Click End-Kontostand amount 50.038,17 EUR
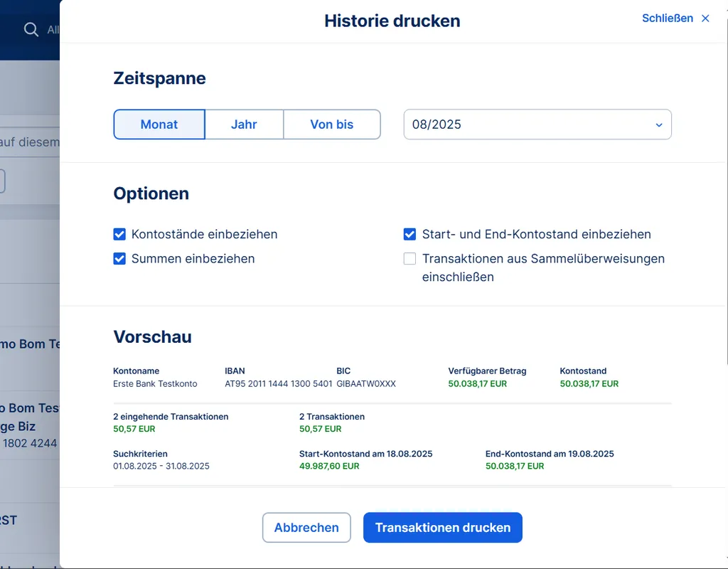Viewport: 728px width, 569px height. coord(515,466)
